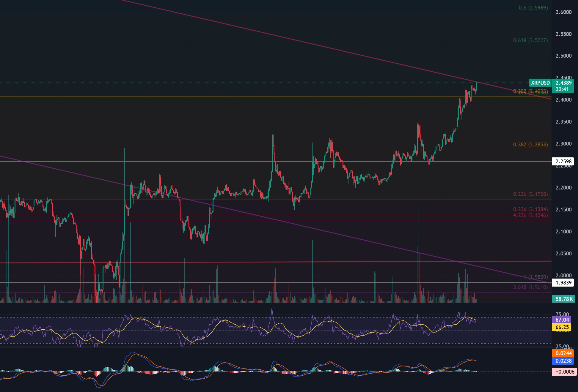Select the blue signal value 0.0238
The width and height of the screenshot is (578, 392).
coord(563,361)
